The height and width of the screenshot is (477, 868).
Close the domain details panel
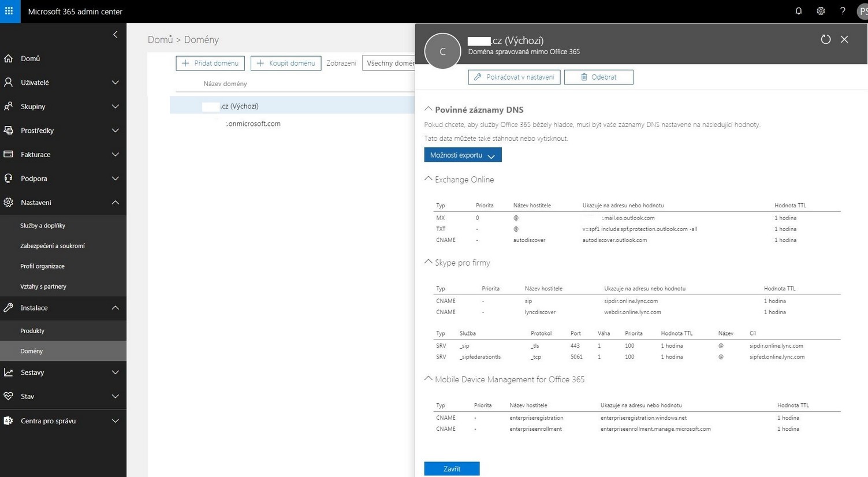(844, 39)
